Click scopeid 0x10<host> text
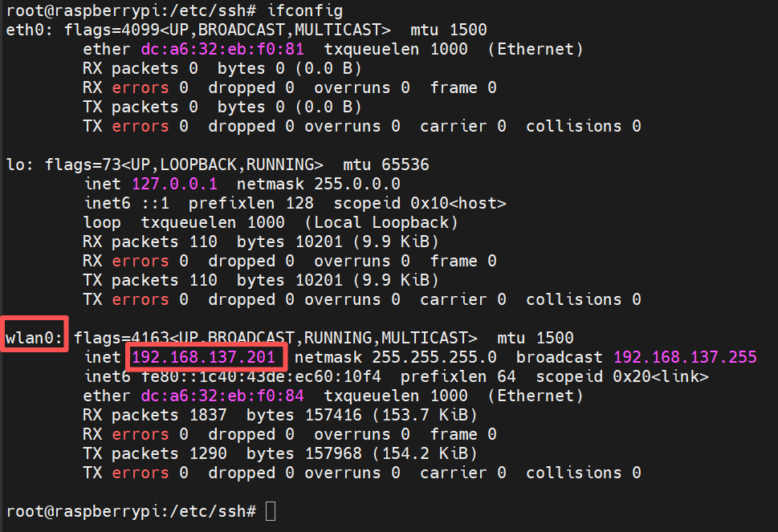Image resolution: width=778 pixels, height=532 pixels. coord(420,203)
